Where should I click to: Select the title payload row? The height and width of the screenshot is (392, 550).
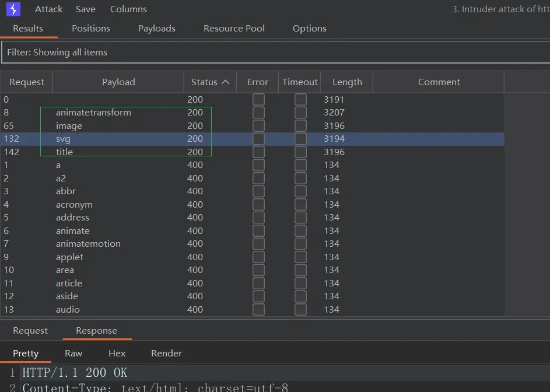click(252, 152)
